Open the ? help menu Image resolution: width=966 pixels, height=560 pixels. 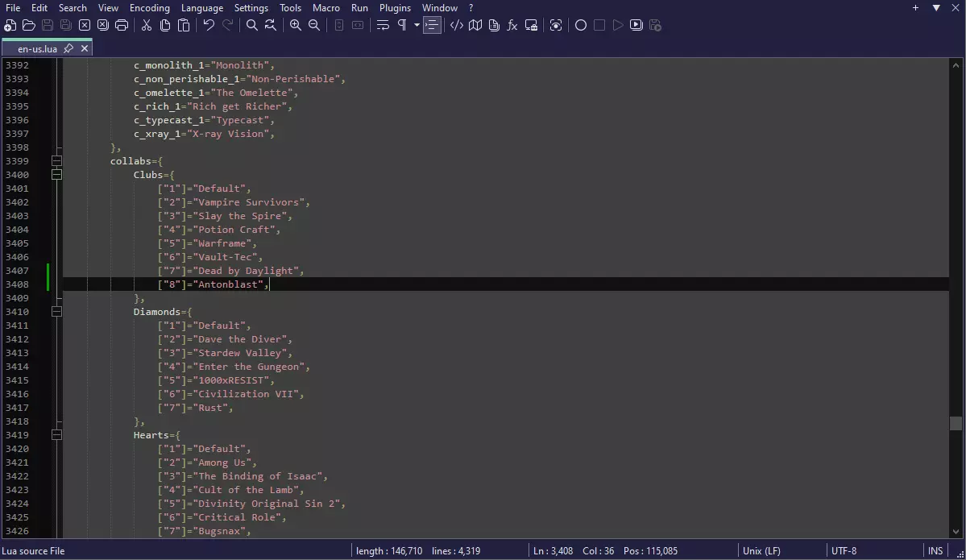point(471,8)
